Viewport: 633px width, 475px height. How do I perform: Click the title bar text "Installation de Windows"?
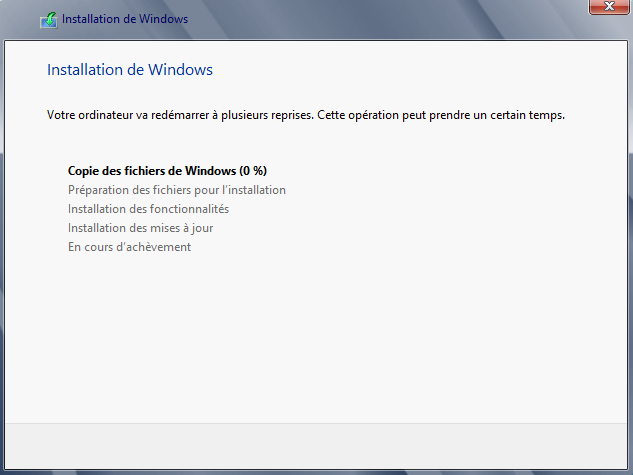tap(125, 19)
